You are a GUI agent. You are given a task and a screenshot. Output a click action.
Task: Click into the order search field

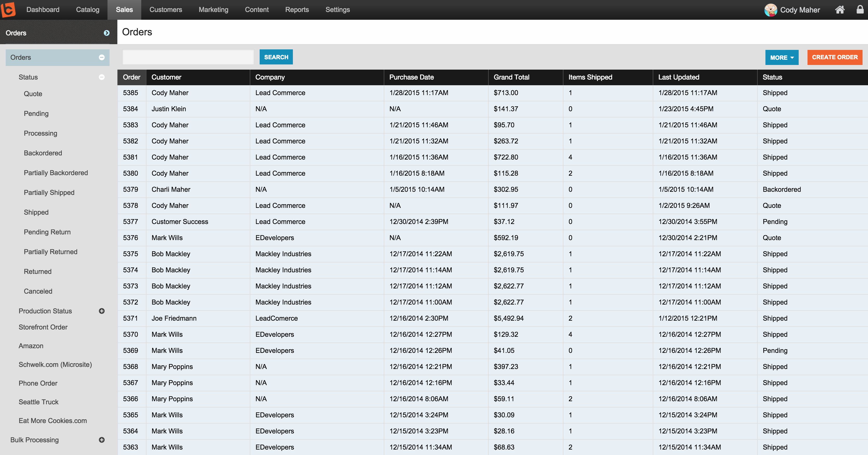tap(188, 57)
